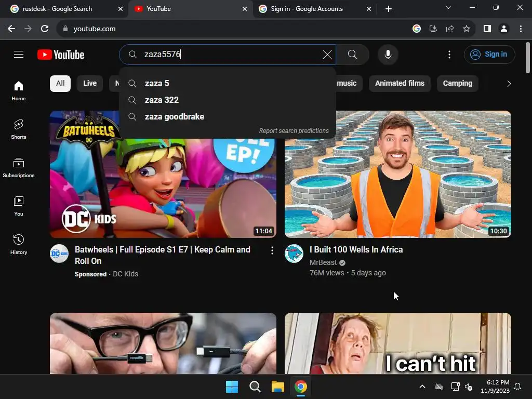Select the Live filter chip
Screen dimensions: 532x399
(90, 84)
